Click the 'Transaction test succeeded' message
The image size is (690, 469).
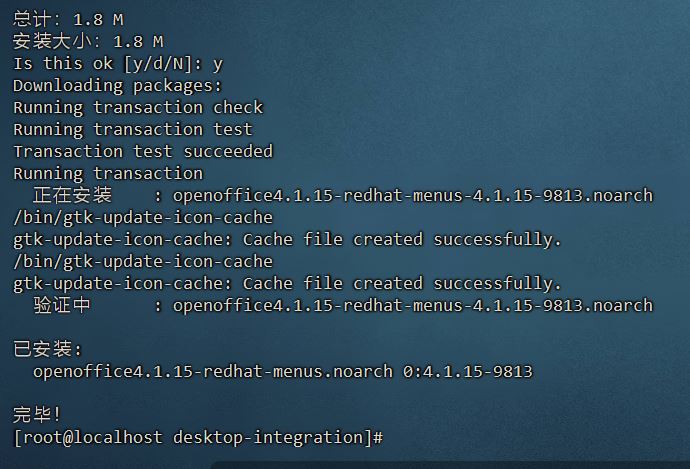pos(143,151)
